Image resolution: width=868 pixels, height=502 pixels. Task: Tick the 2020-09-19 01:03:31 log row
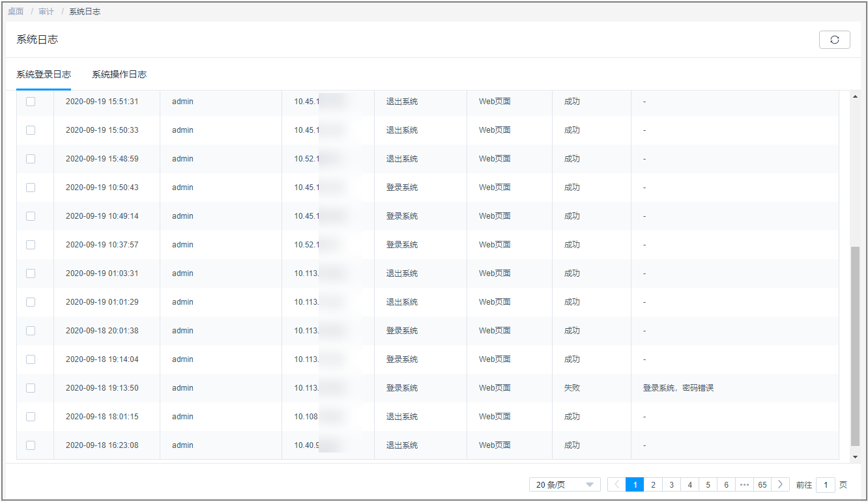(31, 273)
